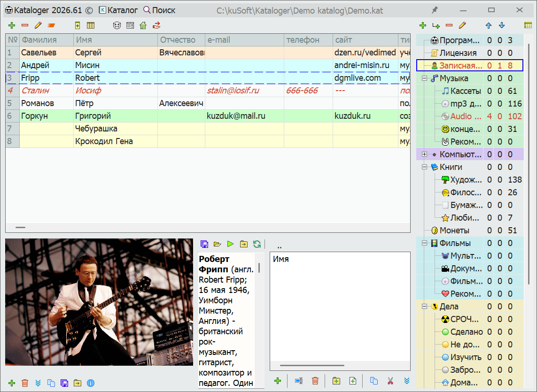Open the Поиск menu
Image resolution: width=537 pixels, height=392 pixels.
coord(159,10)
